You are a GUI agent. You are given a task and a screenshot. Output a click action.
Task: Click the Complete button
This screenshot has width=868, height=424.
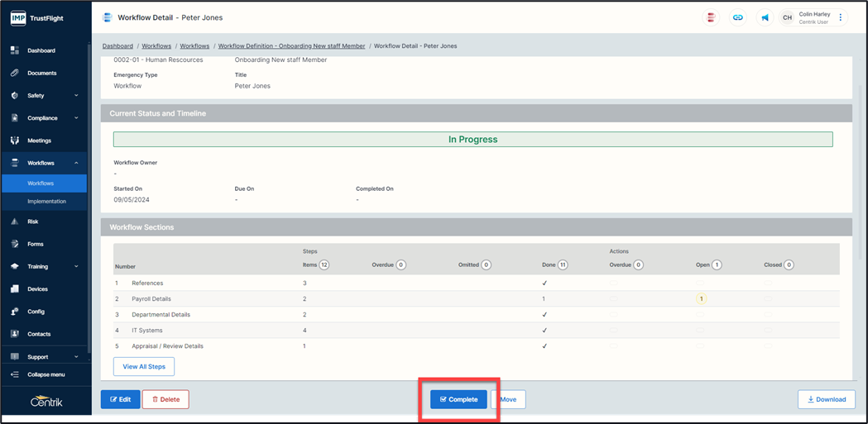(458, 399)
